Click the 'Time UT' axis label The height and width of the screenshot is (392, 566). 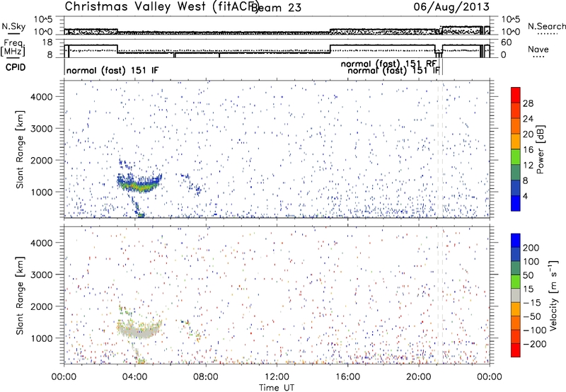point(277,388)
